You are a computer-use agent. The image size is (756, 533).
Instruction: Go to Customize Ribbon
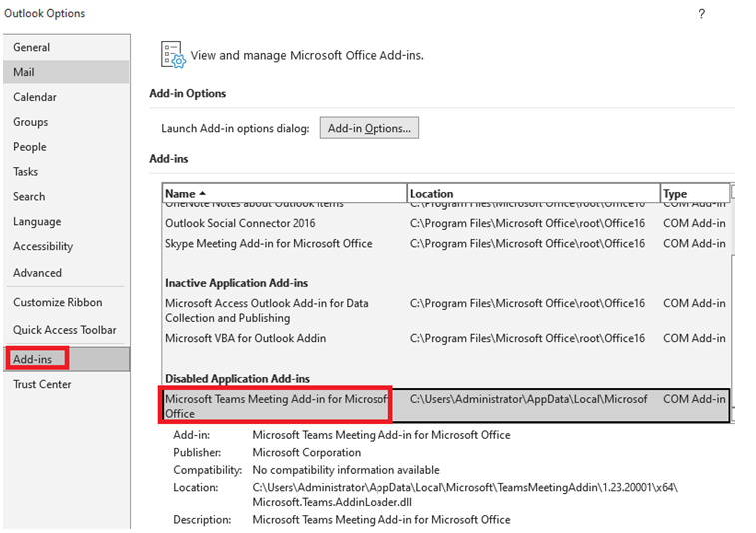coord(66,302)
